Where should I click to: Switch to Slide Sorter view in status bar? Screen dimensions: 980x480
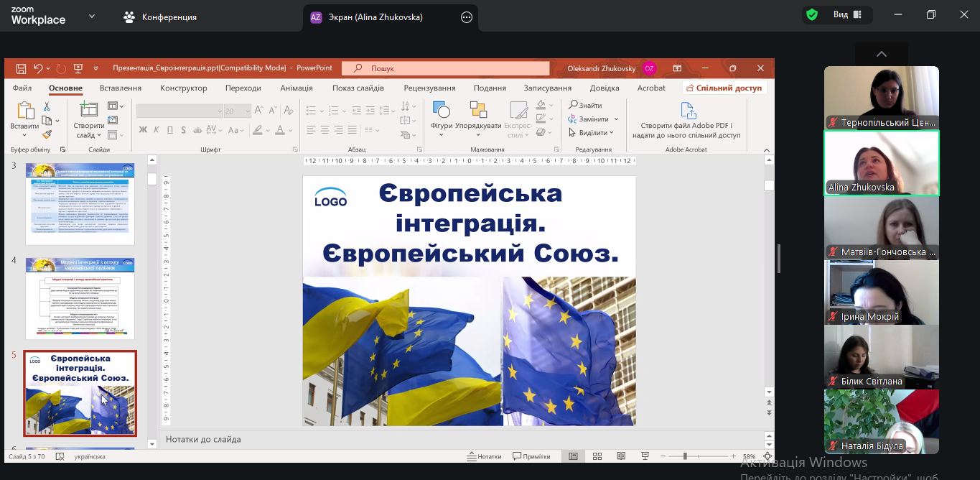(597, 456)
